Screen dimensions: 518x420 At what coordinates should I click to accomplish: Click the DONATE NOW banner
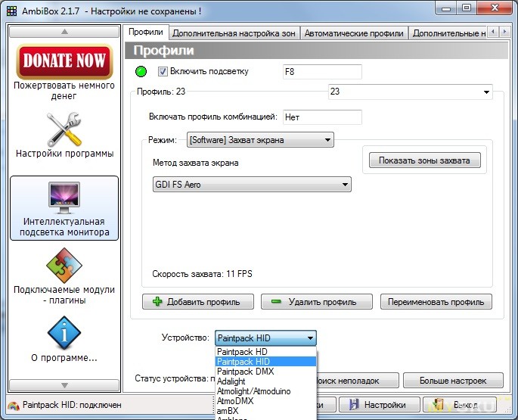coord(64,61)
